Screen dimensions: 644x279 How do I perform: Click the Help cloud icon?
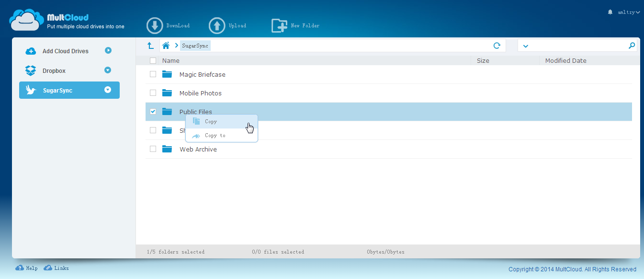tap(20, 268)
